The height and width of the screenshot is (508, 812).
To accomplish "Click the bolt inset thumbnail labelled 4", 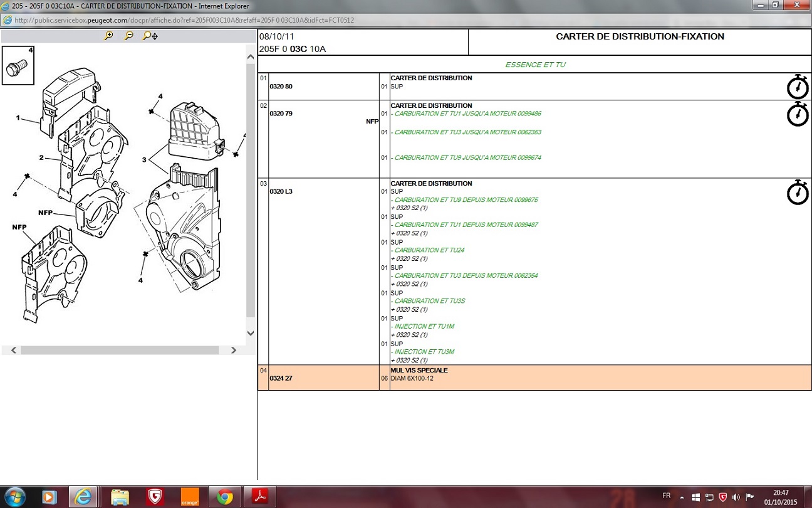I will 18,65.
